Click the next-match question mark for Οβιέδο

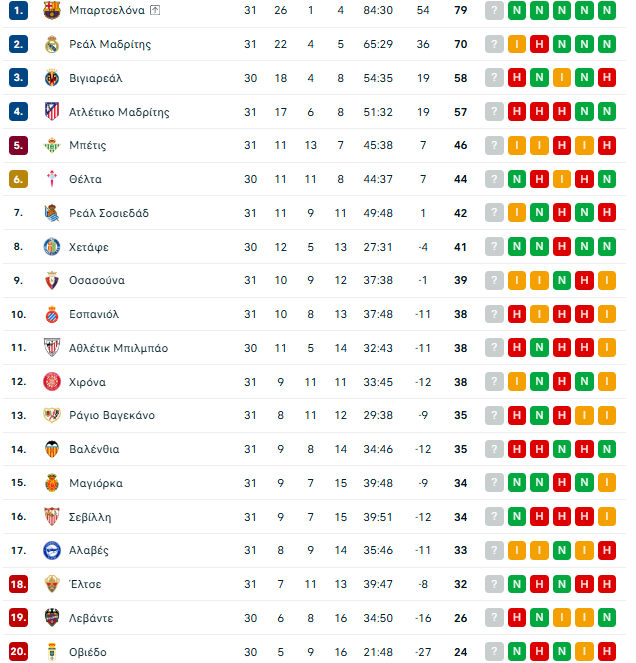[x=493, y=652]
